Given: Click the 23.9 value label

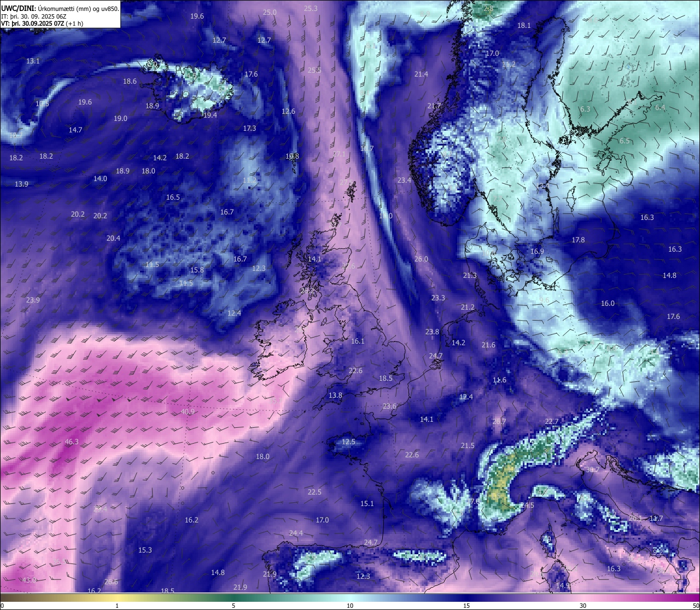Looking at the screenshot, I should (33, 300).
